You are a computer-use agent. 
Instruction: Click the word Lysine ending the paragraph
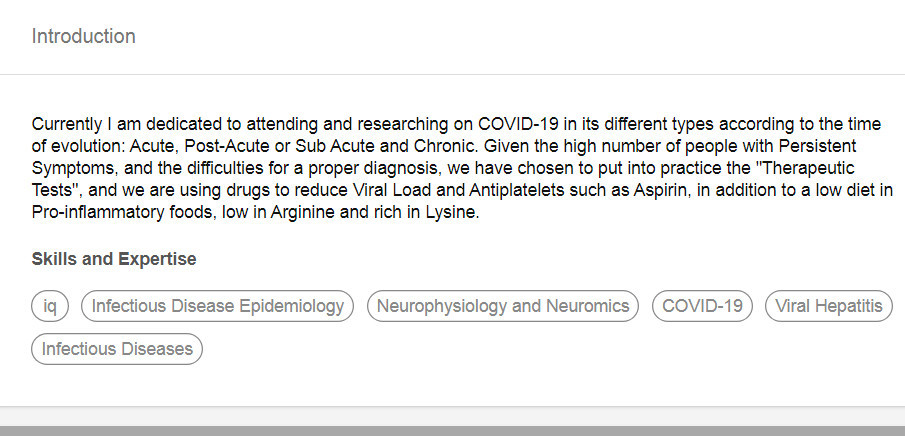tap(450, 212)
